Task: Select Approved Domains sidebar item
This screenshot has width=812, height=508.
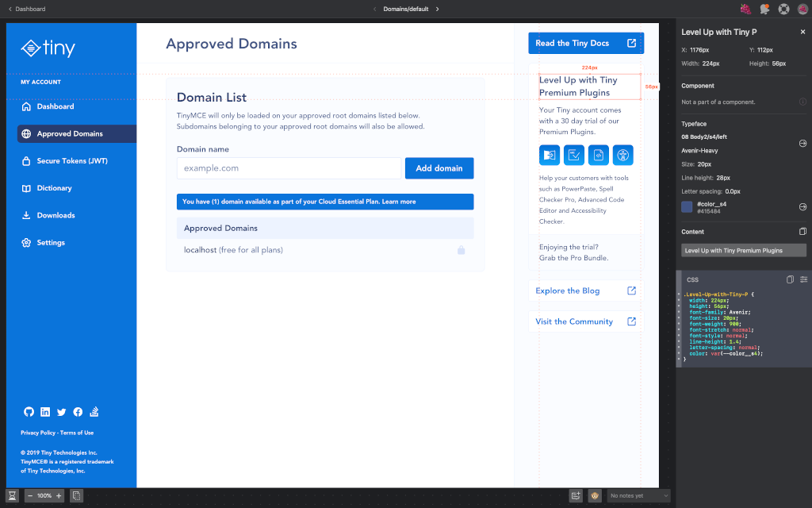Action: (77, 133)
